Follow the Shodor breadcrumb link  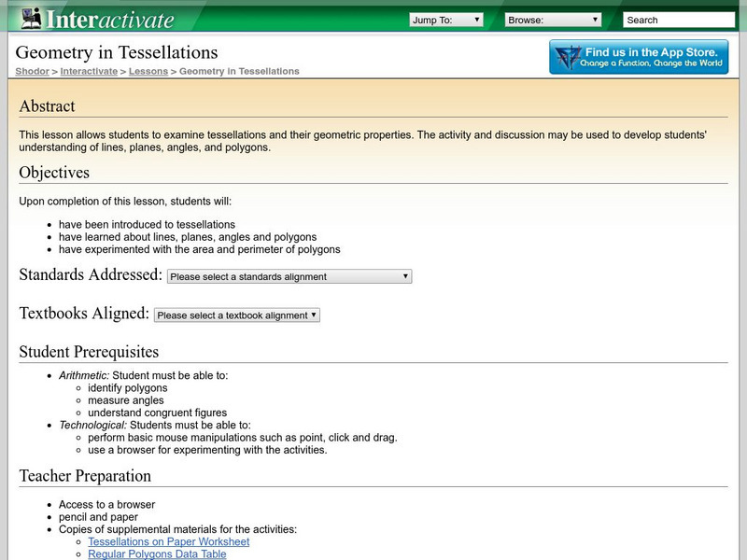coord(32,72)
